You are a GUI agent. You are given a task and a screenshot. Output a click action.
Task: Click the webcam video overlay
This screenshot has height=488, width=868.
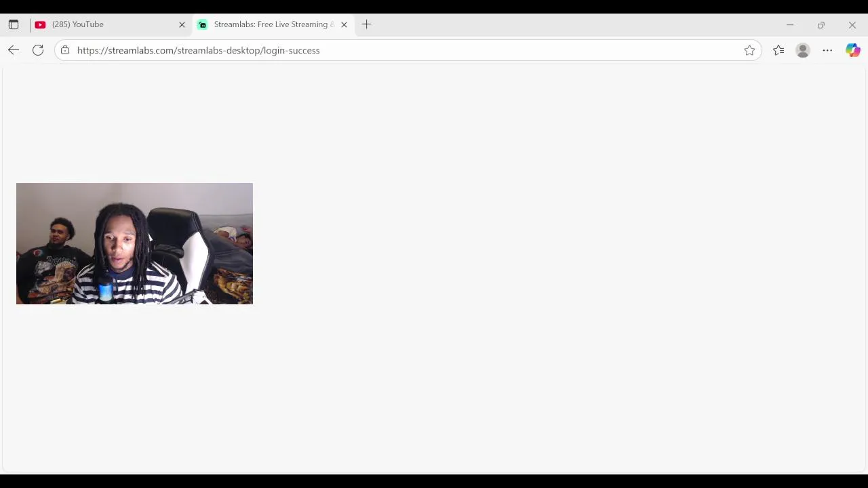click(x=134, y=243)
